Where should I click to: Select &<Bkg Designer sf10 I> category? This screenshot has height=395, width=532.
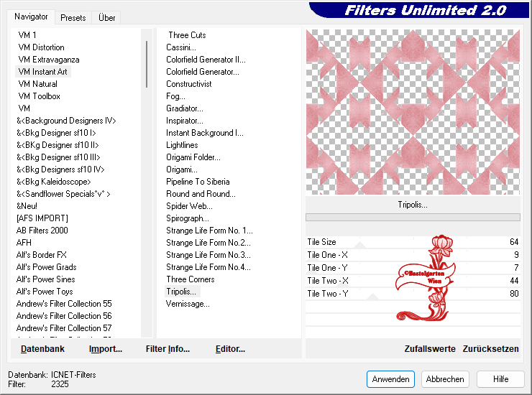pos(56,133)
